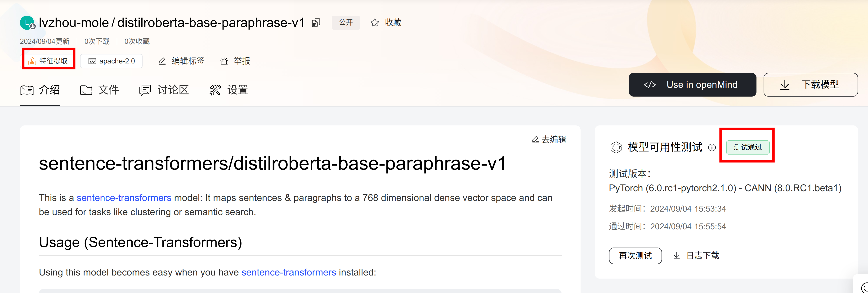Click the info icon beside 模型可用性测试
Viewport: 868px width, 293px height.
point(712,147)
